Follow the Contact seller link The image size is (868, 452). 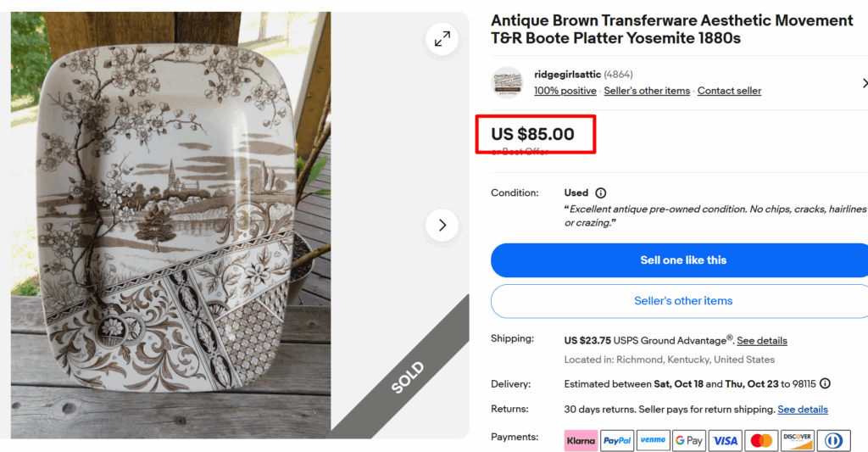click(729, 91)
